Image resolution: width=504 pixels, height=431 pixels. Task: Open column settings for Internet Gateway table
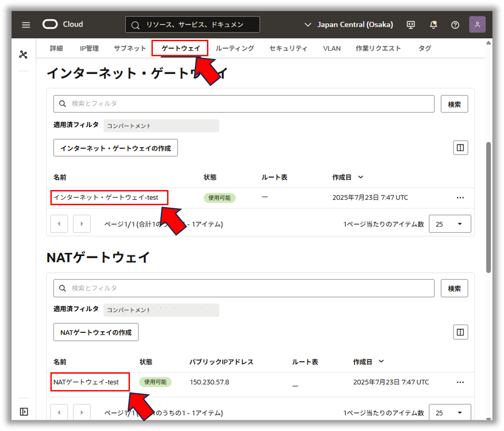pos(460,148)
